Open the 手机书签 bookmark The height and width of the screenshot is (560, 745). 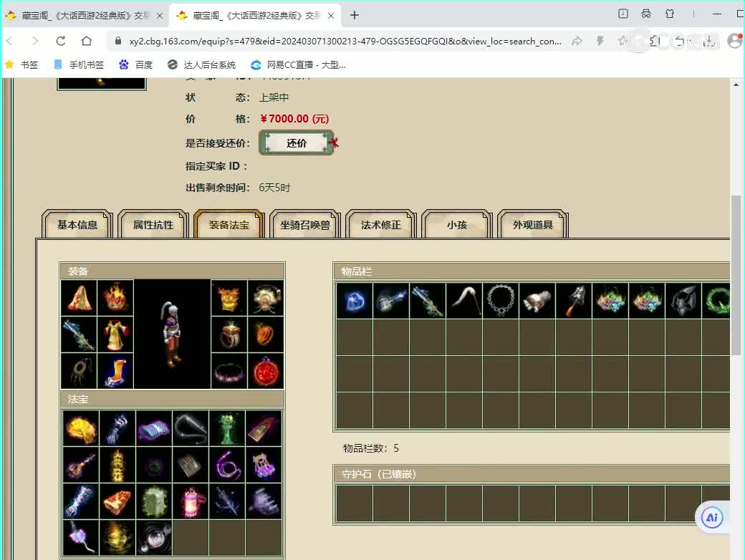[79, 64]
